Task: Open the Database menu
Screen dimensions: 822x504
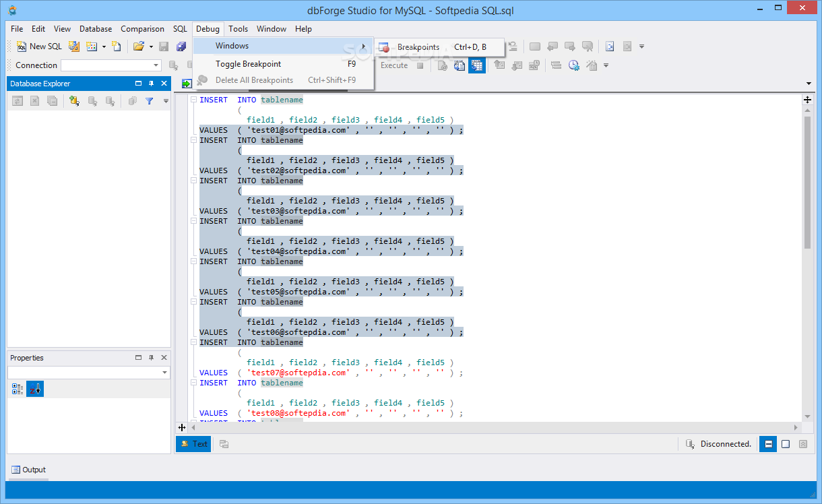Action: [96, 29]
